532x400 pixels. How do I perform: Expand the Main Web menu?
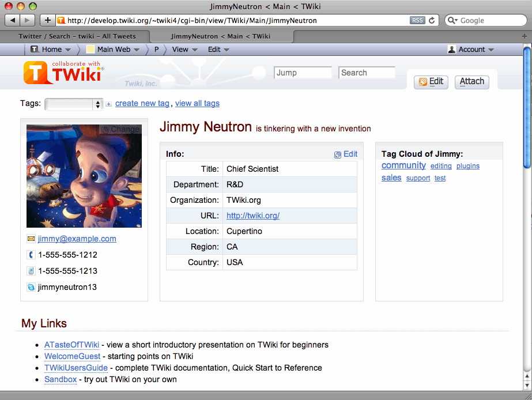point(113,50)
